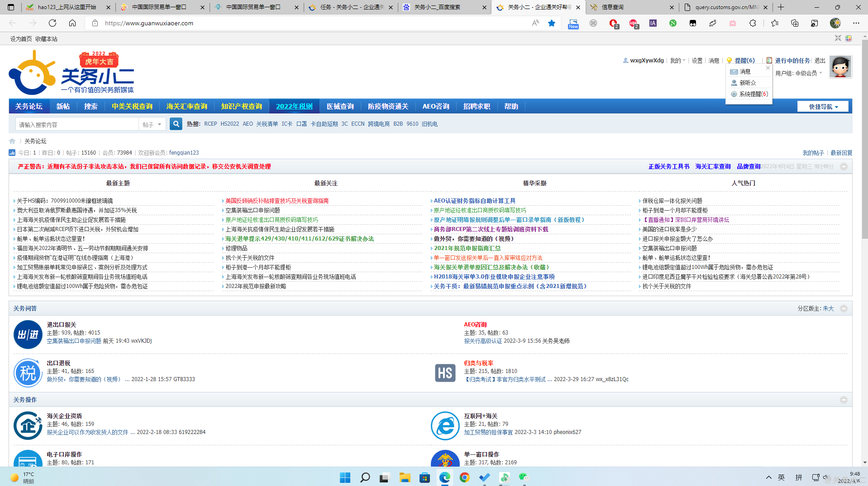Open WeChat from the taskbar
Image resolution: width=868 pixels, height=486 pixels.
pos(524,477)
